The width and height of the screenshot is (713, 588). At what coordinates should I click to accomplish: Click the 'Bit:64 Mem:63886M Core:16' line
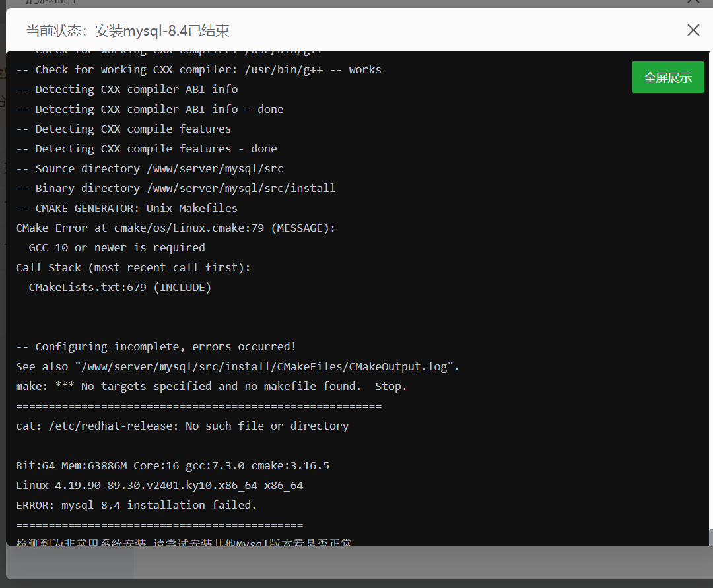click(x=173, y=465)
